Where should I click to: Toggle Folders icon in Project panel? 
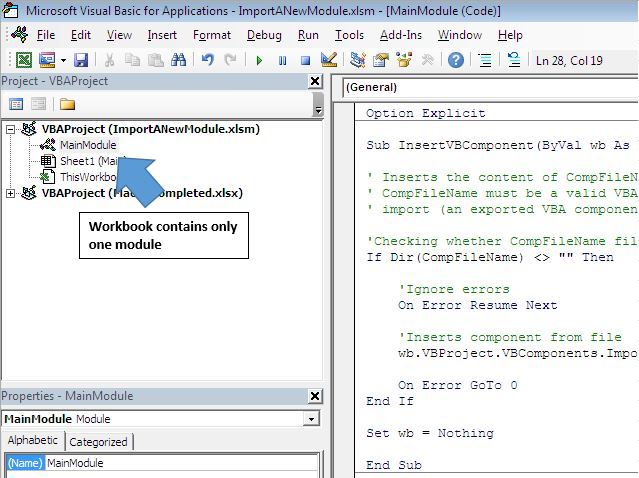67,104
